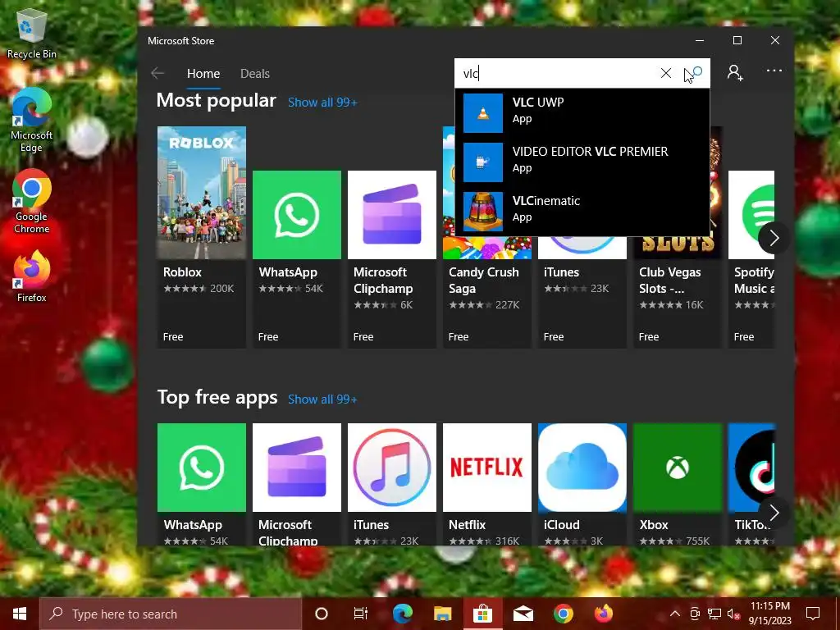840x630 pixels.
Task: Open File Explorer from taskbar
Action: [442, 614]
